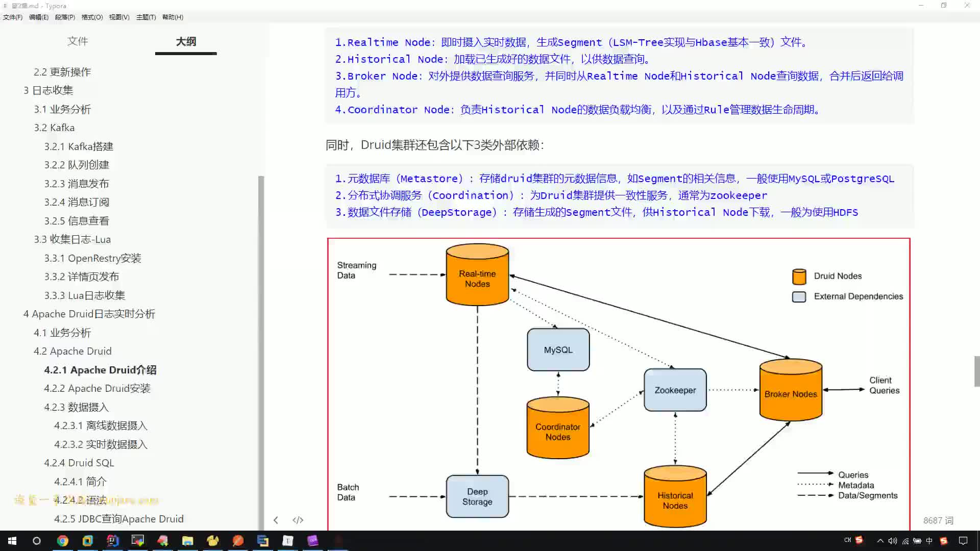Switch to IntelliJ IDEA on taskbar
Image resolution: width=980 pixels, height=551 pixels.
[x=113, y=541]
